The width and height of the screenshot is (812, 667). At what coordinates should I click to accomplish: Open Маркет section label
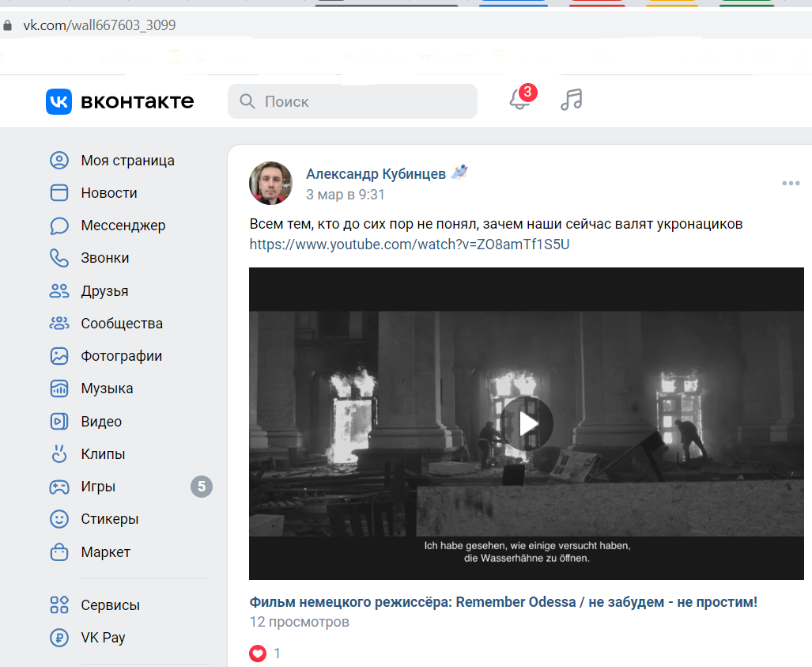tap(105, 552)
